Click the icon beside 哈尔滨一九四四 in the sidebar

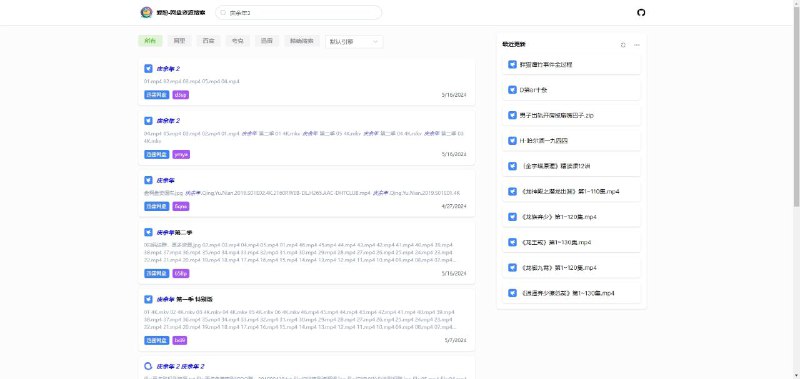512,141
